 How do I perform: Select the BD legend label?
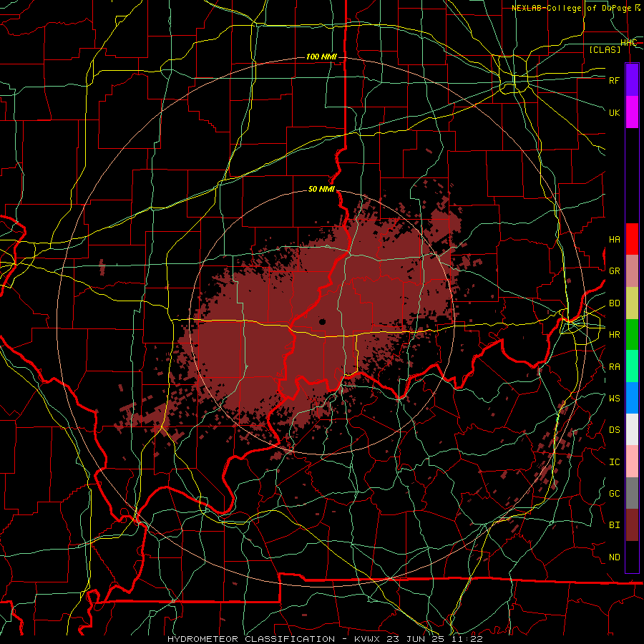(x=614, y=303)
